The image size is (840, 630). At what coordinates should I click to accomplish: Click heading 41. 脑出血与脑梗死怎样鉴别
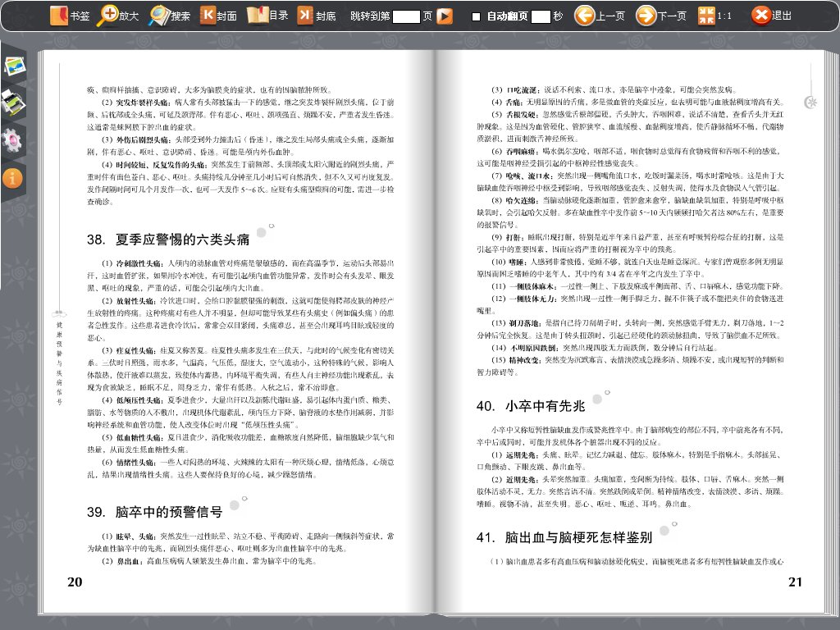pos(564,537)
